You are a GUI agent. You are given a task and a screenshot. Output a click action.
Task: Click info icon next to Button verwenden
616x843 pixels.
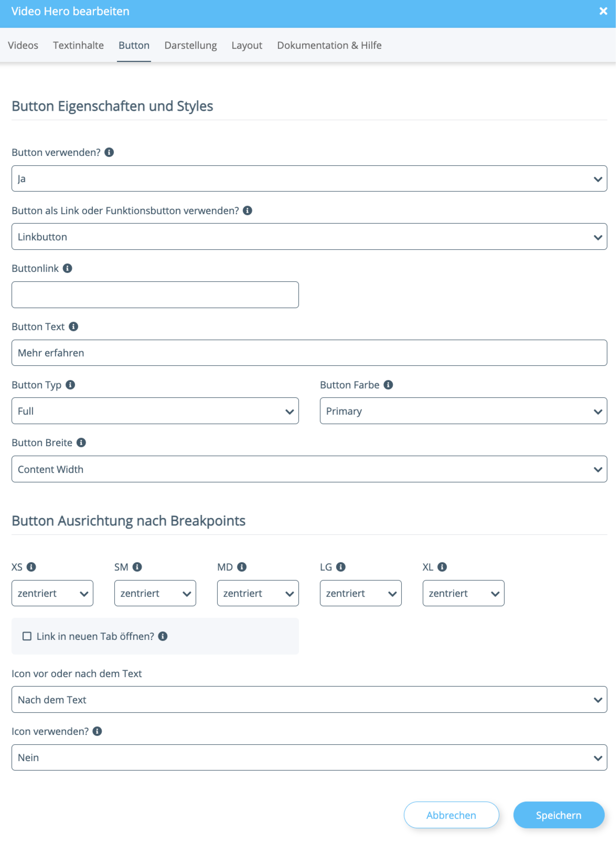coord(109,152)
